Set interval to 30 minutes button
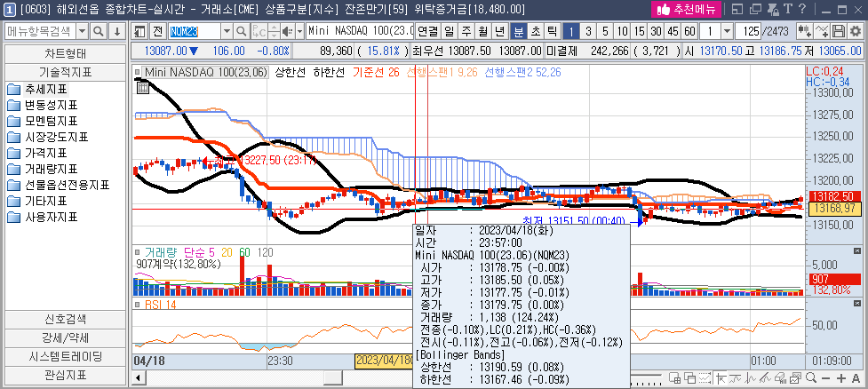The width and height of the screenshot is (868, 389). pos(656,31)
